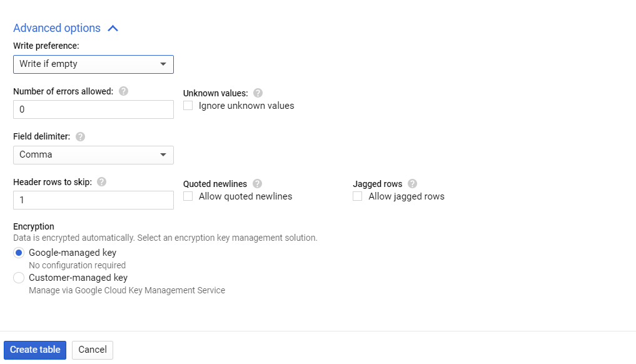Enable Ignore unknown values checkbox

pyautogui.click(x=188, y=106)
